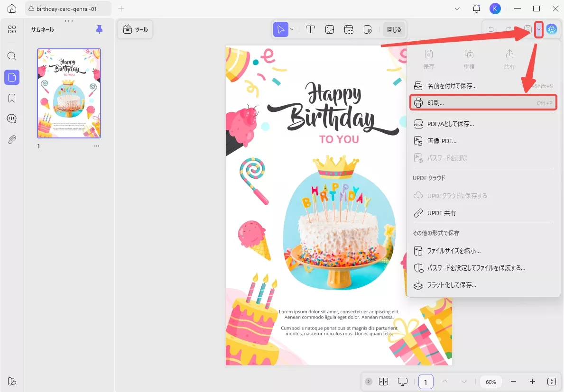Choose 画像 PDF... menu item
The height and width of the screenshot is (392, 564).
[x=483, y=141]
